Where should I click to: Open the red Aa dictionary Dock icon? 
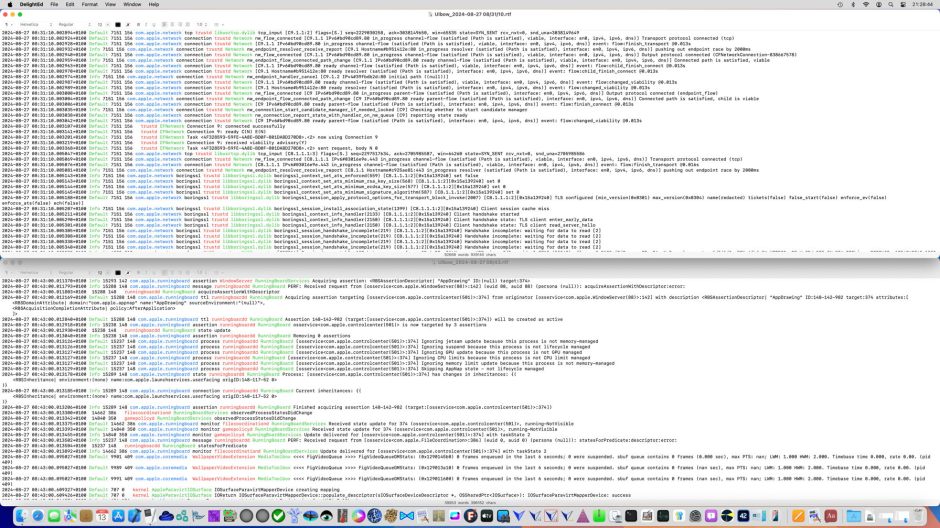pos(830,516)
